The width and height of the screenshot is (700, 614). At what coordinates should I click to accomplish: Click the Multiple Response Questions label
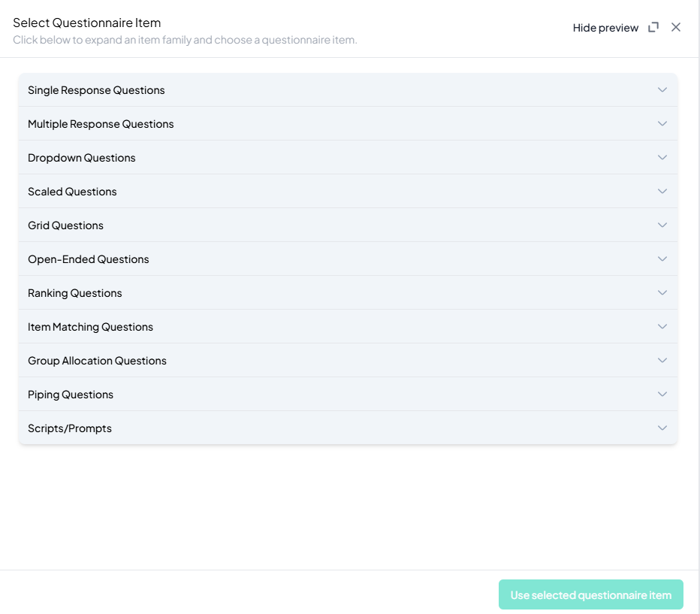coord(101,124)
